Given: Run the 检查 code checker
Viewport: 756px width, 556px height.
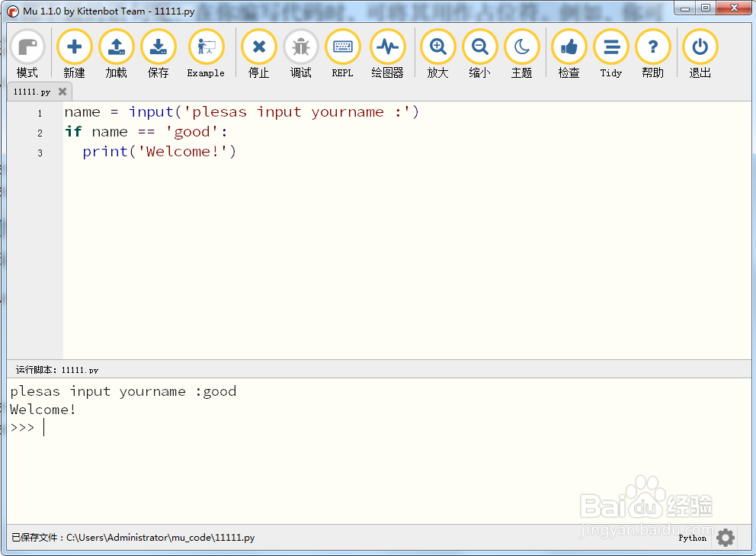Looking at the screenshot, I should [569, 47].
